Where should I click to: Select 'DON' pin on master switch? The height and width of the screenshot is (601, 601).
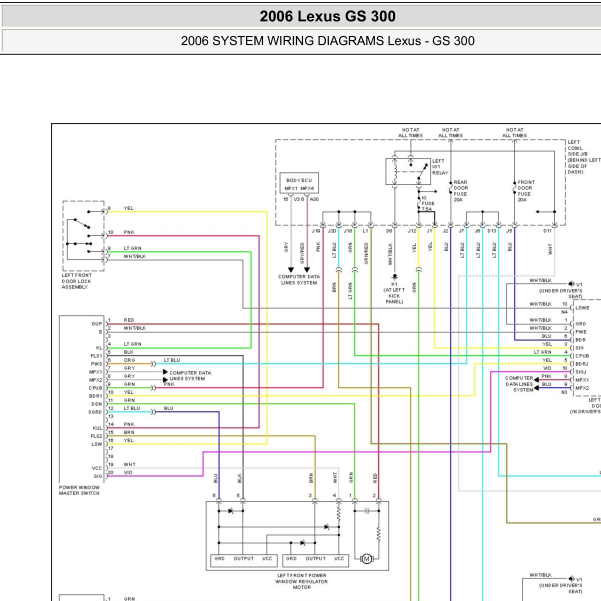coord(97,404)
